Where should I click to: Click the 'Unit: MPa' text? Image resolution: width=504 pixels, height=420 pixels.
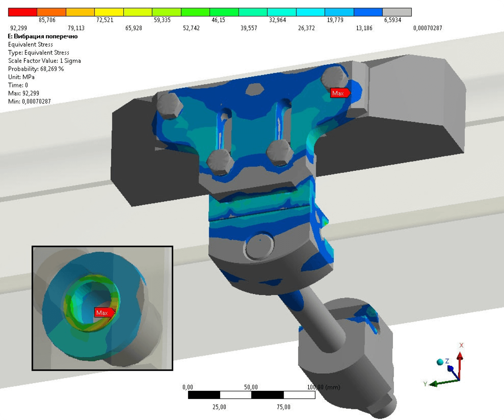21,77
